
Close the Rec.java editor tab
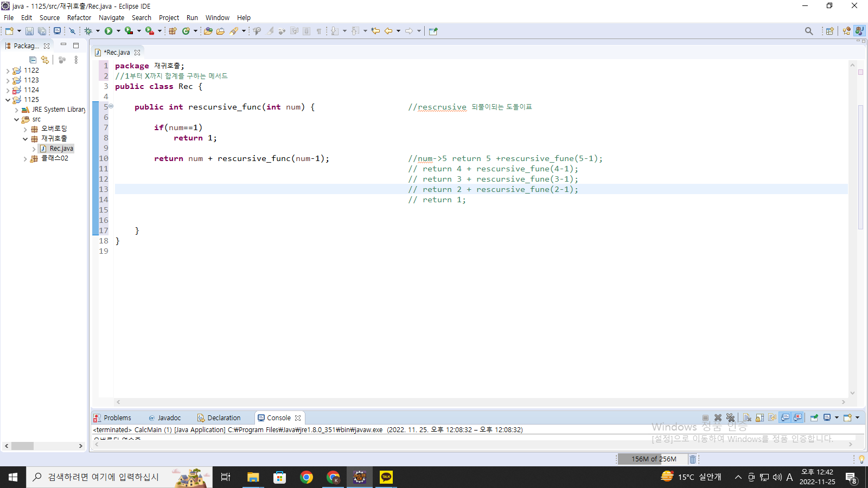(137, 53)
